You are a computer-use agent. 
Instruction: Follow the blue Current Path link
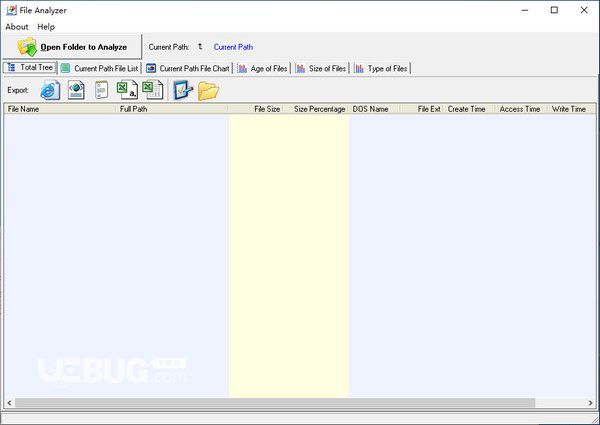233,47
